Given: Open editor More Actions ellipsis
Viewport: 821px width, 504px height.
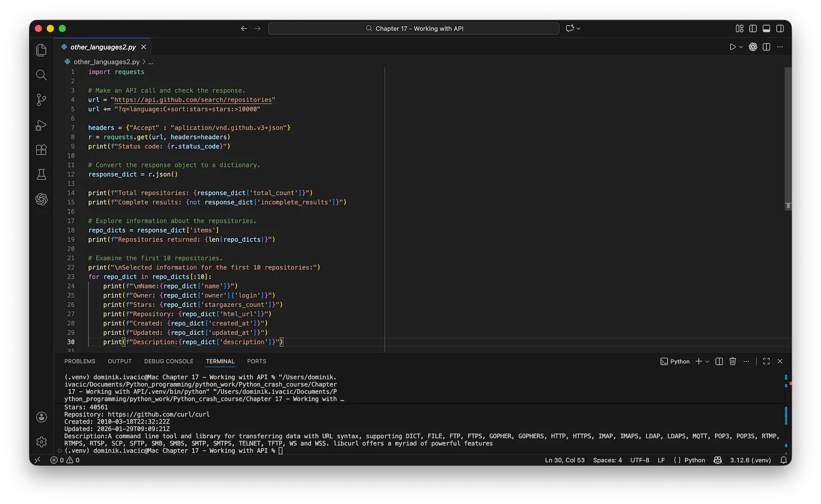Looking at the screenshot, I should click(780, 47).
